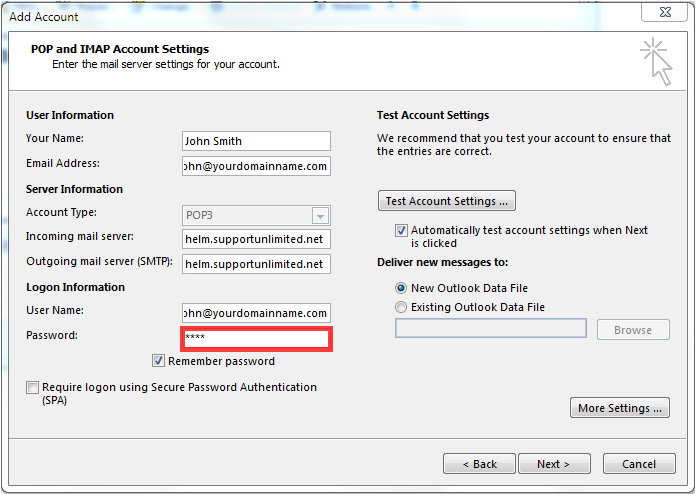Image resolution: width=696 pixels, height=495 pixels.
Task: Toggle the Remember password checkbox
Action: (x=158, y=360)
